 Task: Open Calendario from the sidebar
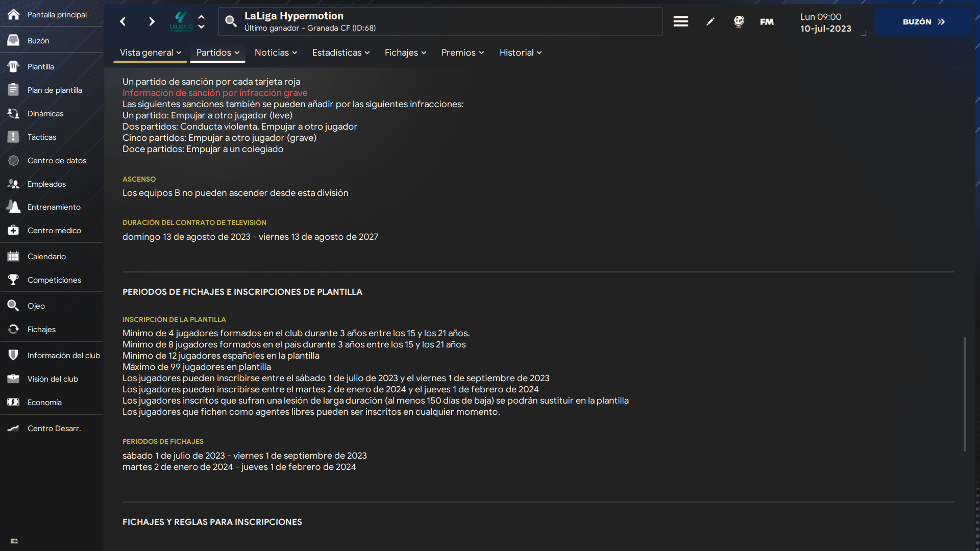pos(46,256)
